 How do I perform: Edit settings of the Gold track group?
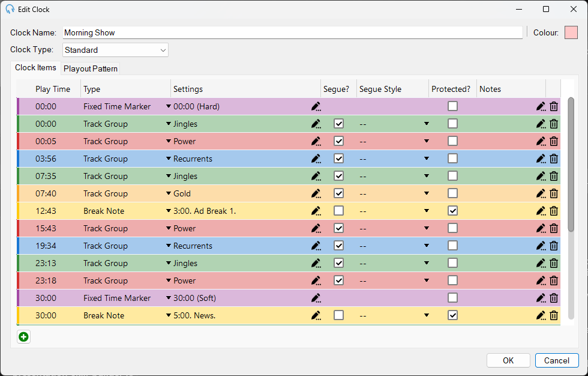click(x=316, y=193)
